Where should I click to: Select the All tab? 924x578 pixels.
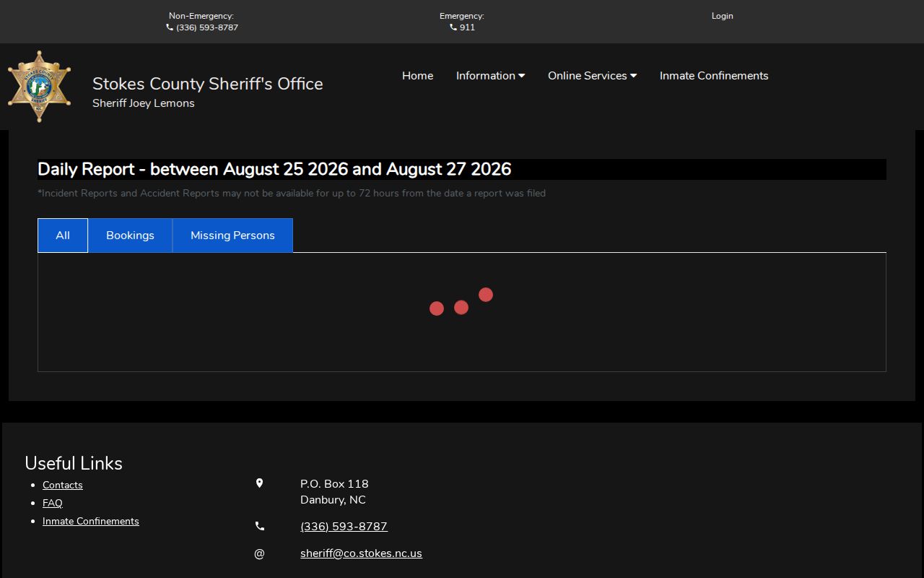[x=63, y=236]
